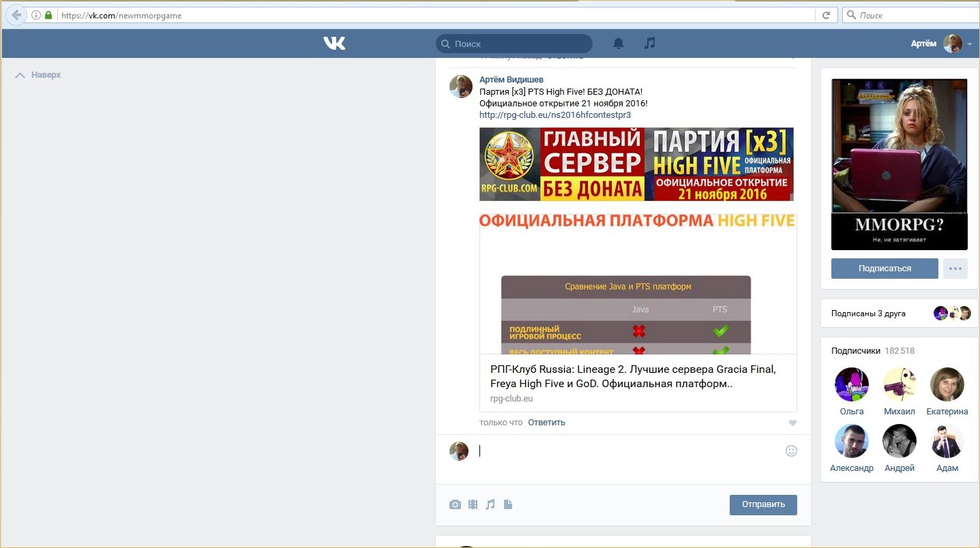The height and width of the screenshot is (548, 980).
Task: Attach a photo using the camera icon
Action: pyautogui.click(x=455, y=505)
